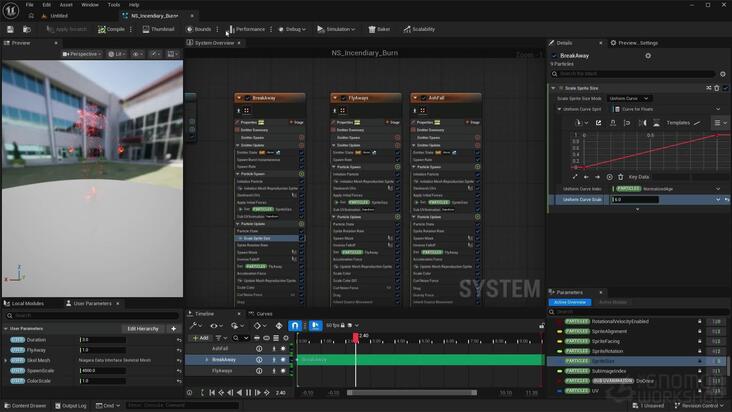Open the Asset menu
The height and width of the screenshot is (412, 732).
pos(66,5)
